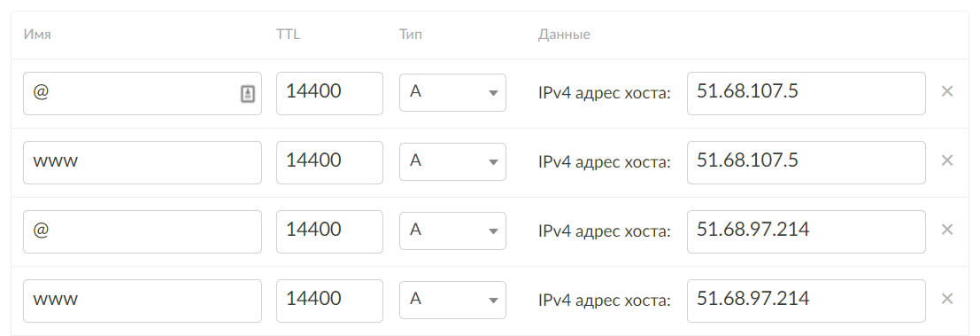Image resolution: width=980 pixels, height=336 pixels.
Task: Open type dropdown of first @ record
Action: pyautogui.click(x=452, y=92)
